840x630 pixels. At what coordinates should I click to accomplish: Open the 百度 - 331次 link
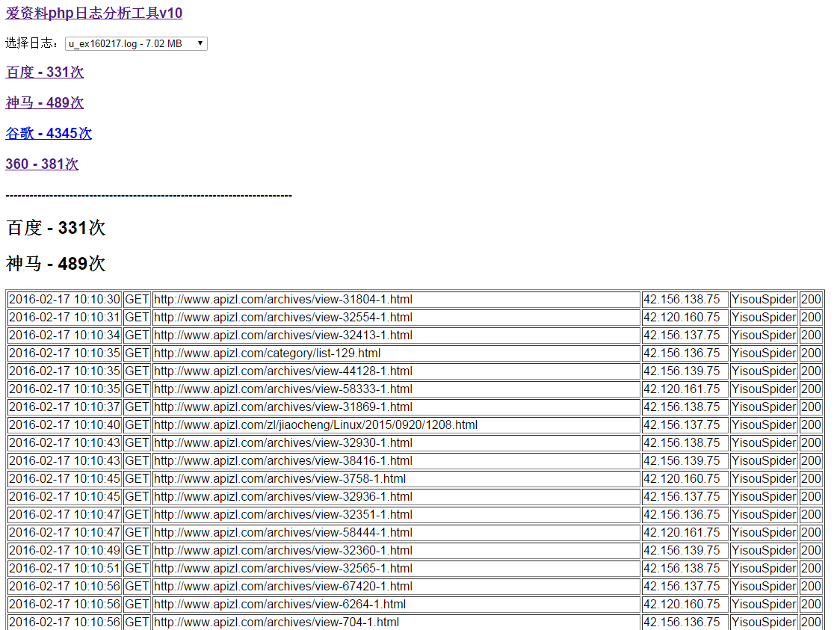click(x=45, y=72)
